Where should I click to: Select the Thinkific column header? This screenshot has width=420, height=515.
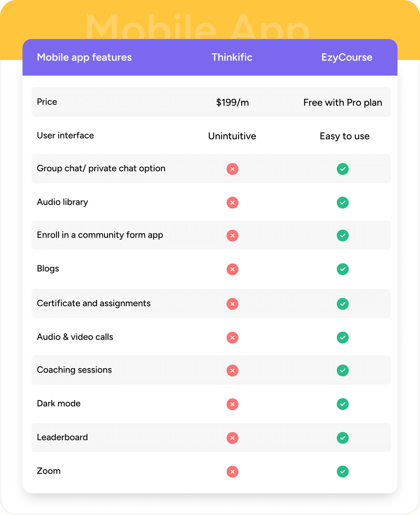pos(232,57)
